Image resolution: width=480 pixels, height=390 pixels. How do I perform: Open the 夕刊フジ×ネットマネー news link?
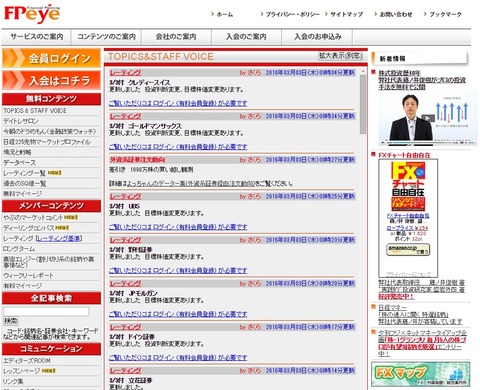[x=422, y=343]
